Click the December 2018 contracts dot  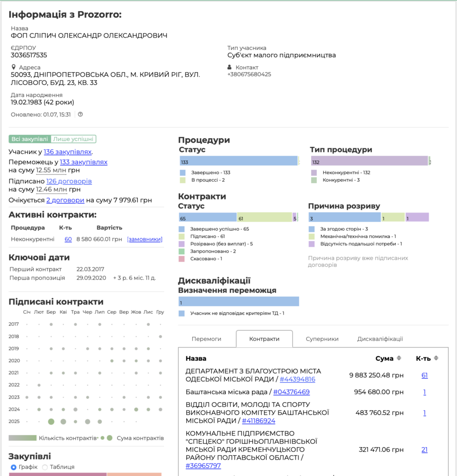[x=160, y=337]
